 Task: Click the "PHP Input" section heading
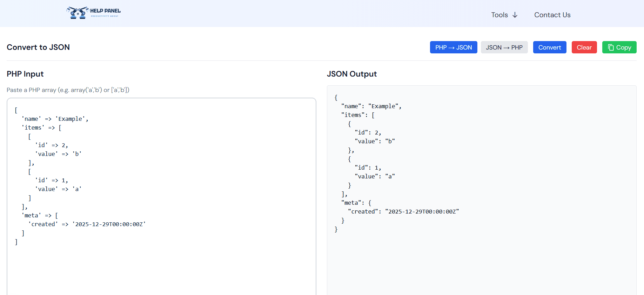point(25,74)
